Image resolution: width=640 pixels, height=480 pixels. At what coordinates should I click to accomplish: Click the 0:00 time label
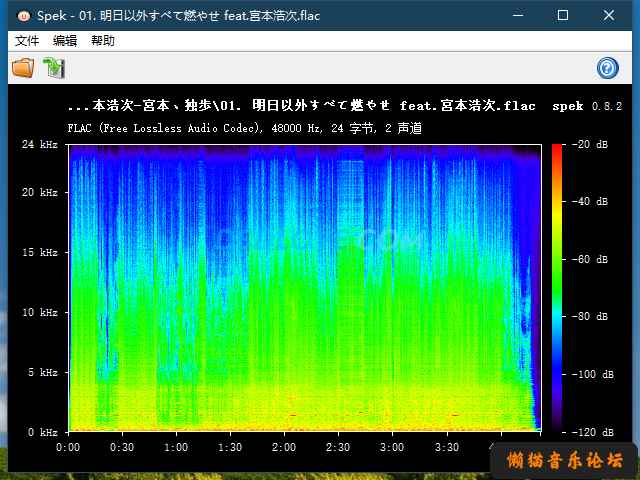pos(68,447)
